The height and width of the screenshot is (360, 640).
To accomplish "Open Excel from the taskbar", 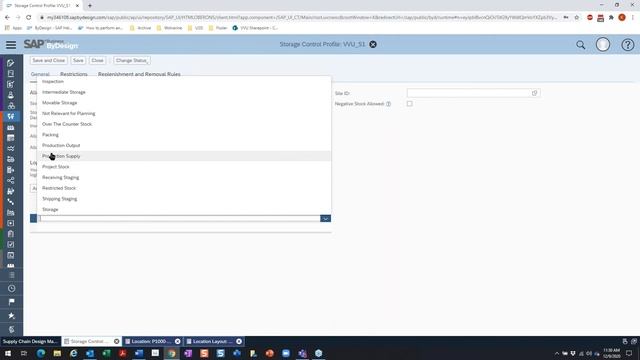I will tap(106, 353).
